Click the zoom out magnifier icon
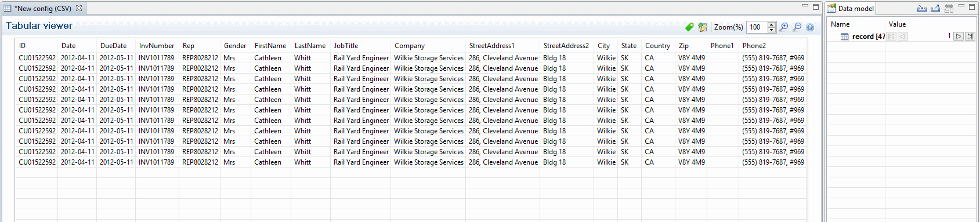 click(797, 27)
